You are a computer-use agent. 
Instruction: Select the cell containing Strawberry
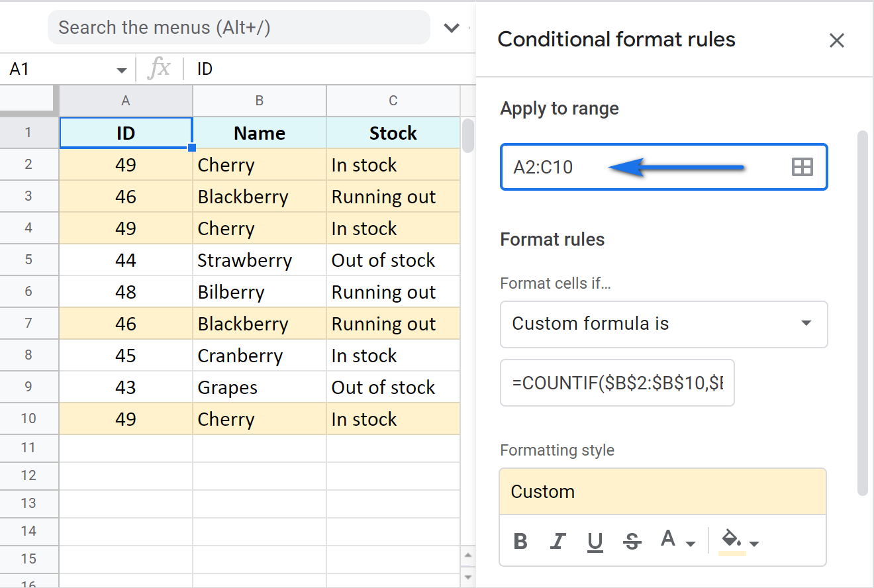click(259, 260)
